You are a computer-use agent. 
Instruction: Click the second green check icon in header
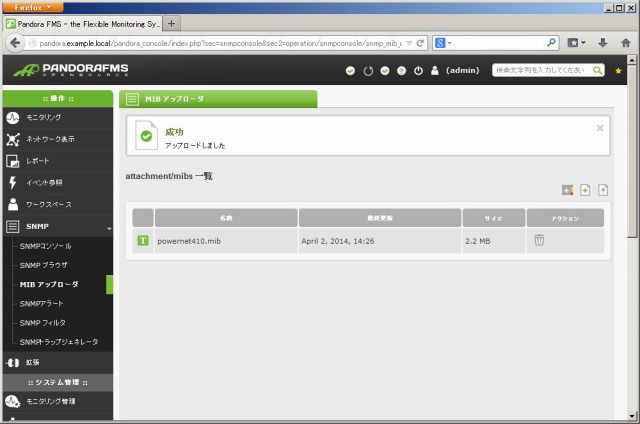[x=385, y=71]
